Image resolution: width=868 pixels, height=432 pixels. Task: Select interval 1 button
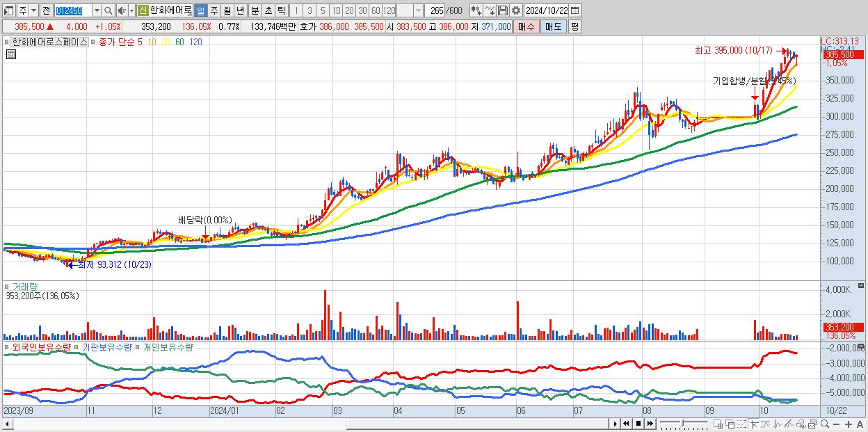pyautogui.click(x=296, y=10)
